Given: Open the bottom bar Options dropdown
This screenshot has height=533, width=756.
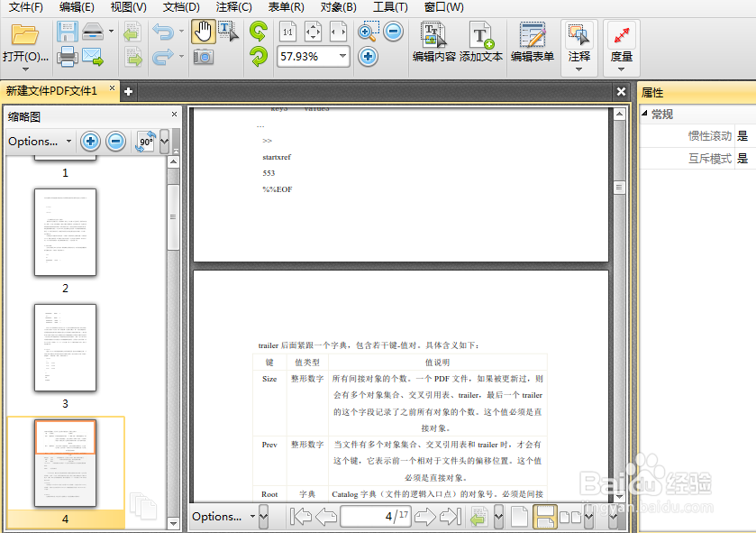Looking at the screenshot, I should click(223, 517).
